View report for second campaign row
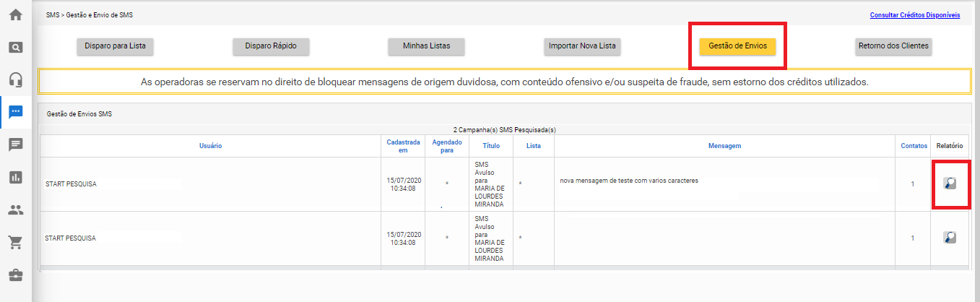Viewport: 980px width, 302px height. tap(950, 237)
